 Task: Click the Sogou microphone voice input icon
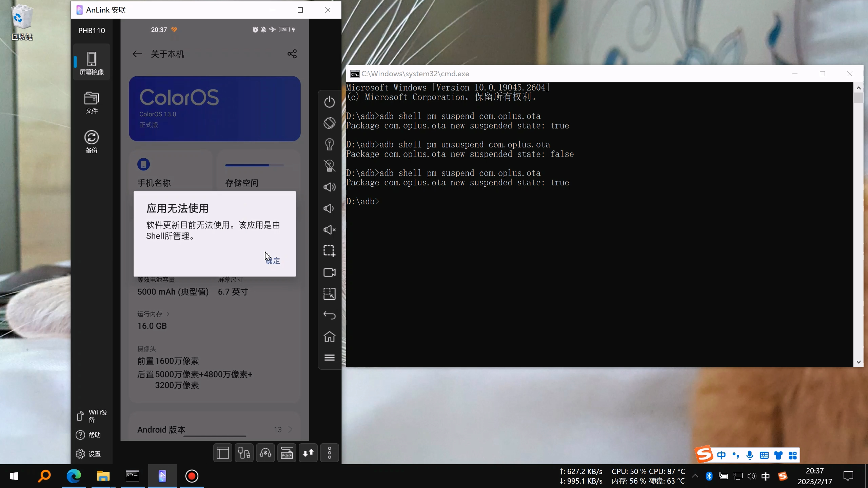coord(750,455)
